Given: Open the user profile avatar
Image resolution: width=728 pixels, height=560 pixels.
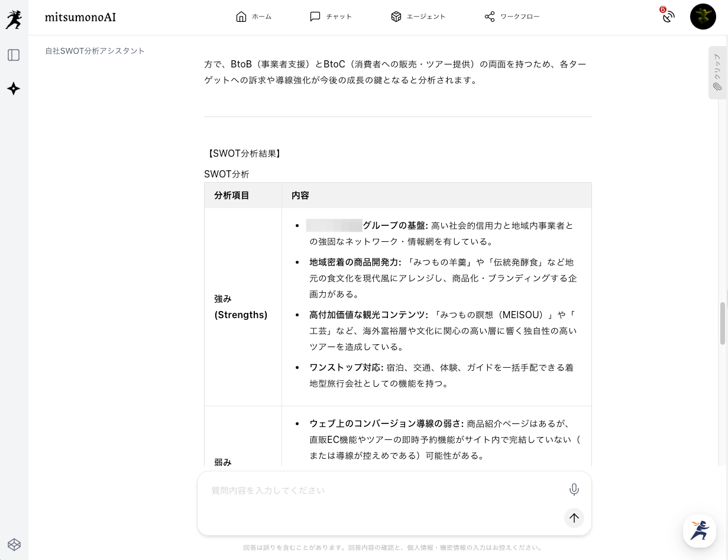Looking at the screenshot, I should [x=703, y=17].
